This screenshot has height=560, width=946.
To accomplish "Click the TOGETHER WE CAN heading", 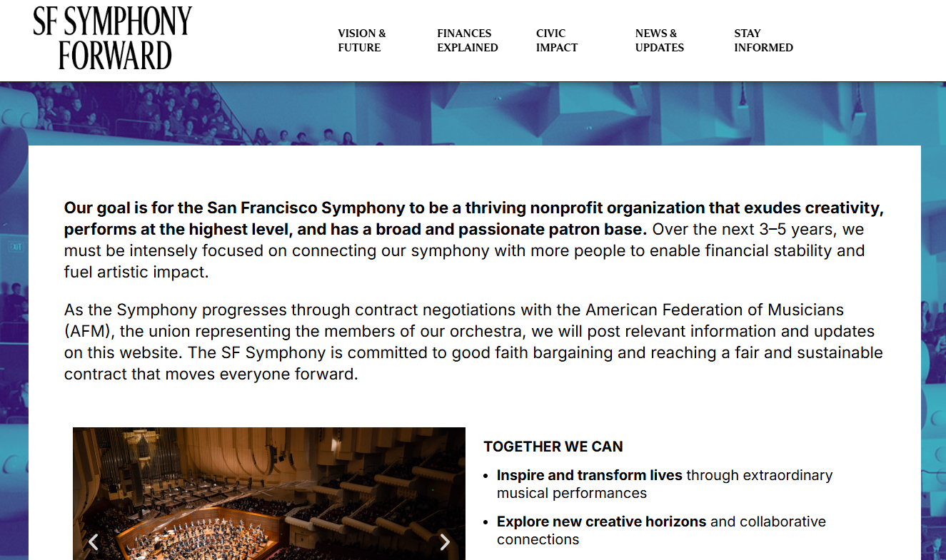I will click(x=553, y=447).
